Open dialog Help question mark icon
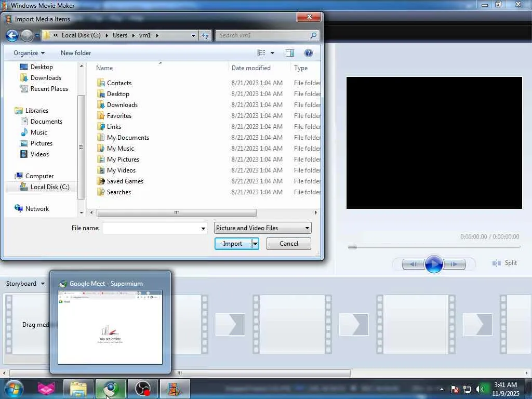 (309, 53)
